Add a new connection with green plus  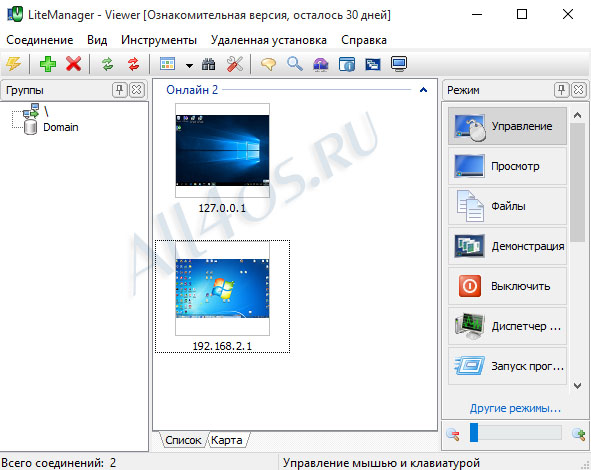[x=48, y=64]
